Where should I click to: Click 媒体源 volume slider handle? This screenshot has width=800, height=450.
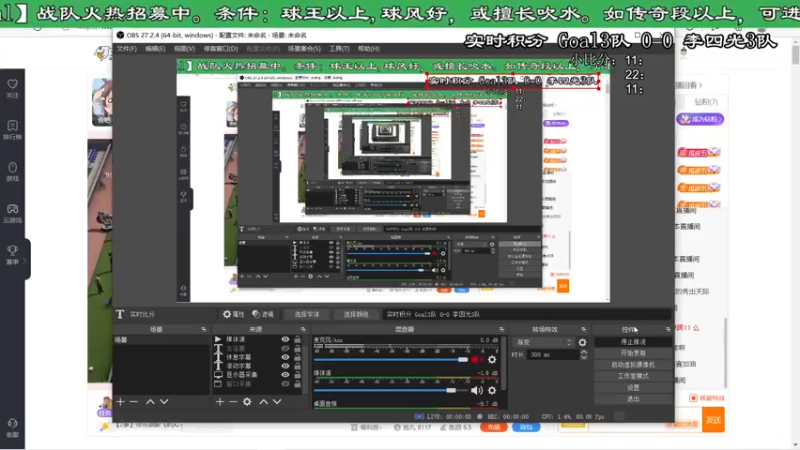[451, 390]
